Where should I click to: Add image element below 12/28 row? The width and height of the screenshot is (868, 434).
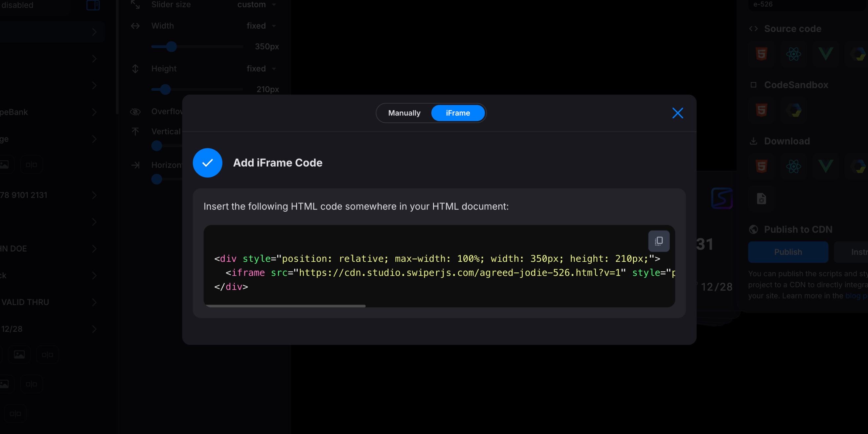coord(19,355)
